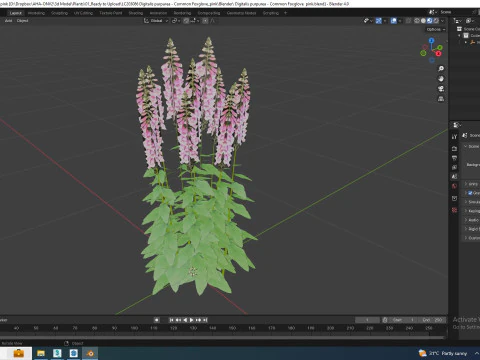Image resolution: width=480 pixels, height=360 pixels.
Task: Open the Global transform orientation dropdown
Action: pos(156,21)
